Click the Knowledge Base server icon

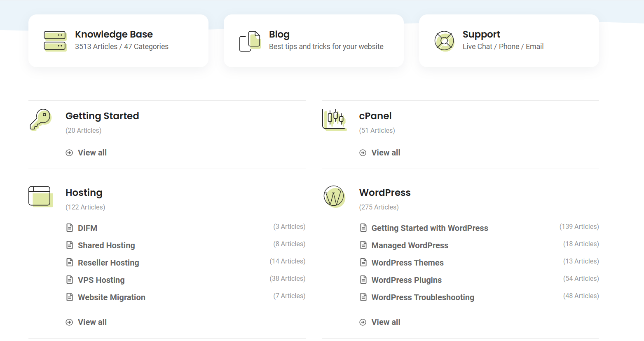55,41
